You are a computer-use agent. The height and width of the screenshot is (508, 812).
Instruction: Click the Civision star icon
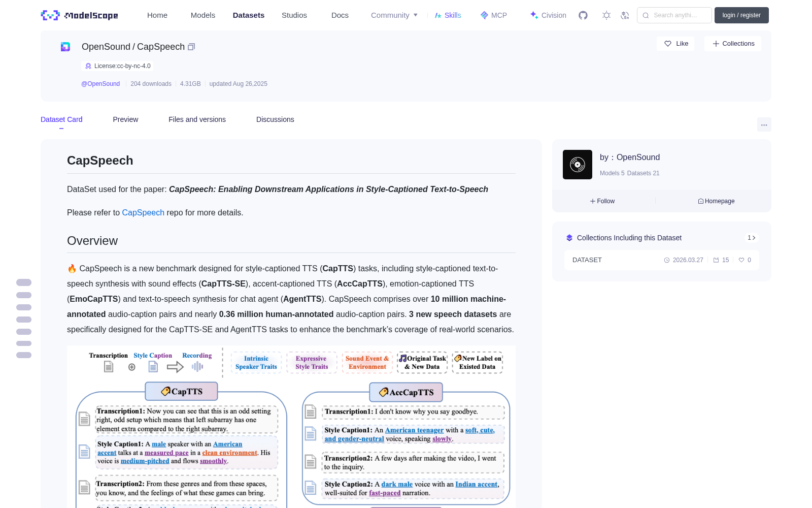tap(534, 15)
